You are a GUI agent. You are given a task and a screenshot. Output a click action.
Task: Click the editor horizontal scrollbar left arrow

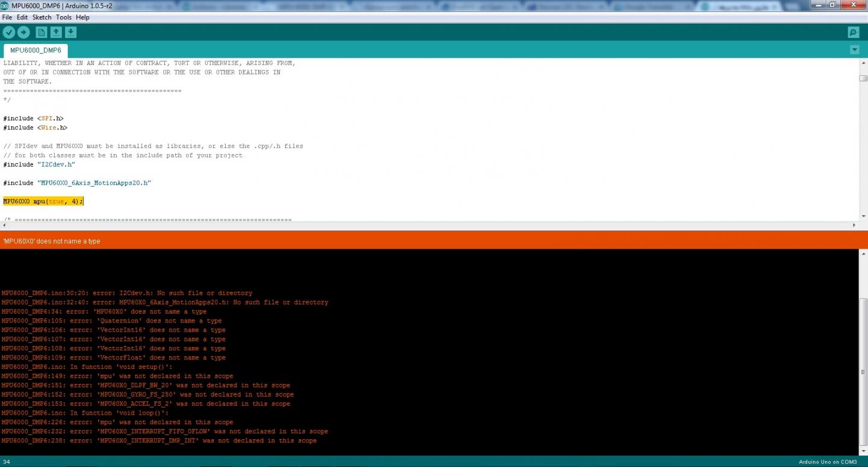pyautogui.click(x=4, y=225)
